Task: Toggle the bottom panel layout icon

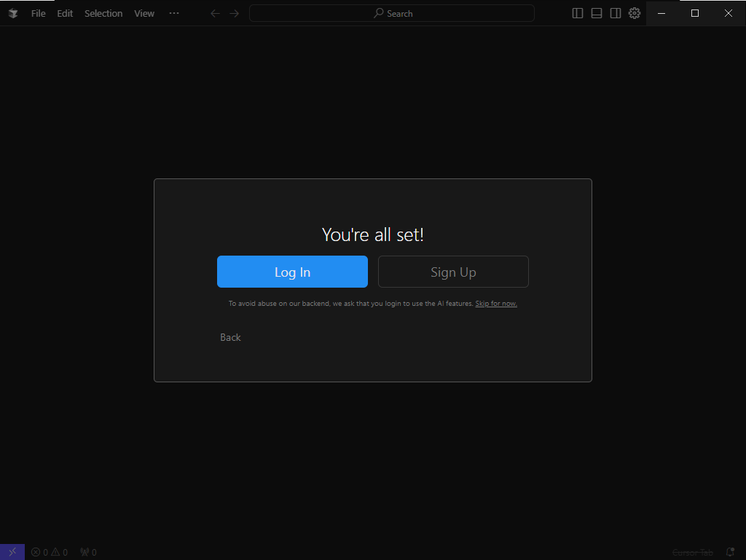Action: [597, 13]
